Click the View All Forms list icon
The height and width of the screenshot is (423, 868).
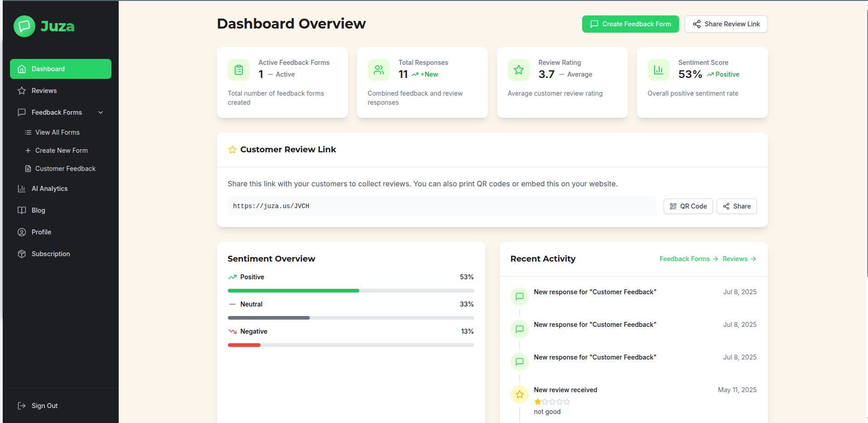tap(28, 132)
